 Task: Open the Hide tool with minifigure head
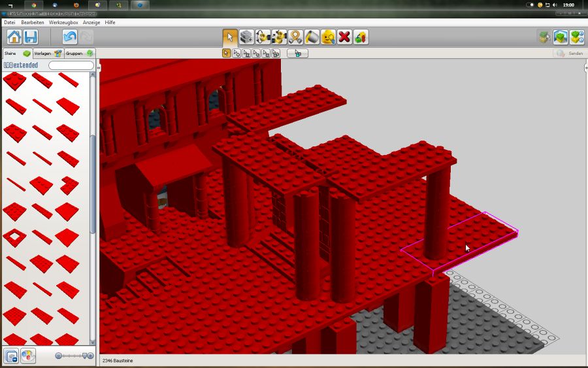pyautogui.click(x=328, y=37)
